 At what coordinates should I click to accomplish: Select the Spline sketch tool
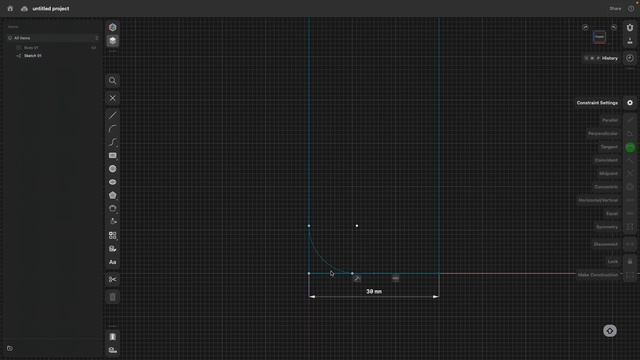pyautogui.click(x=113, y=142)
